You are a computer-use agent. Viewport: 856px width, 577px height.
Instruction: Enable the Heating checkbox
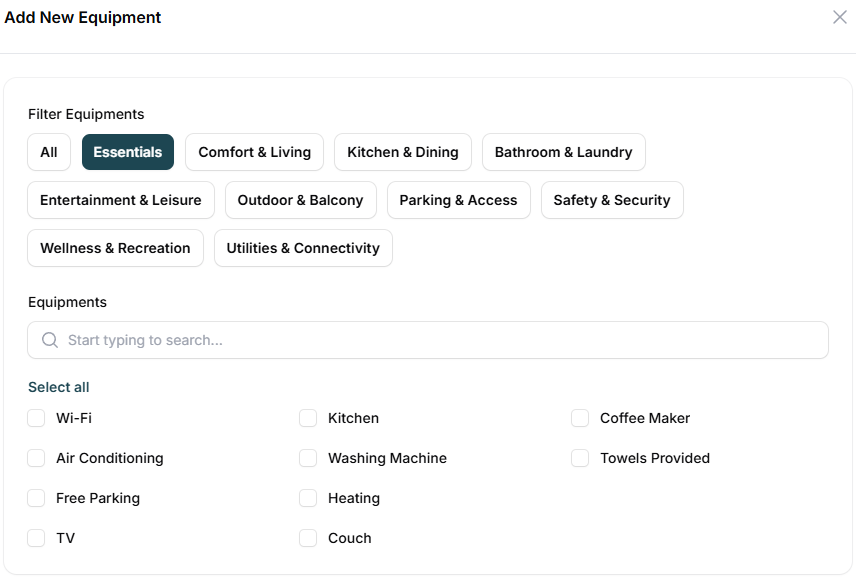[x=308, y=498]
